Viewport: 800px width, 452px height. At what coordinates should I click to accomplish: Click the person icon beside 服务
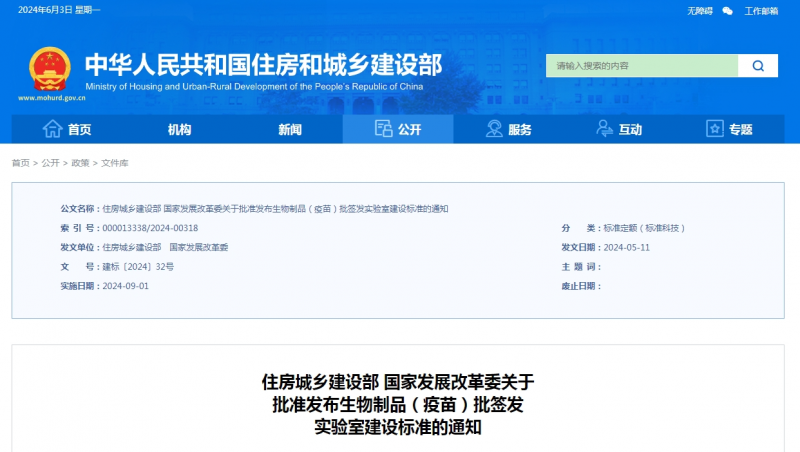point(494,129)
